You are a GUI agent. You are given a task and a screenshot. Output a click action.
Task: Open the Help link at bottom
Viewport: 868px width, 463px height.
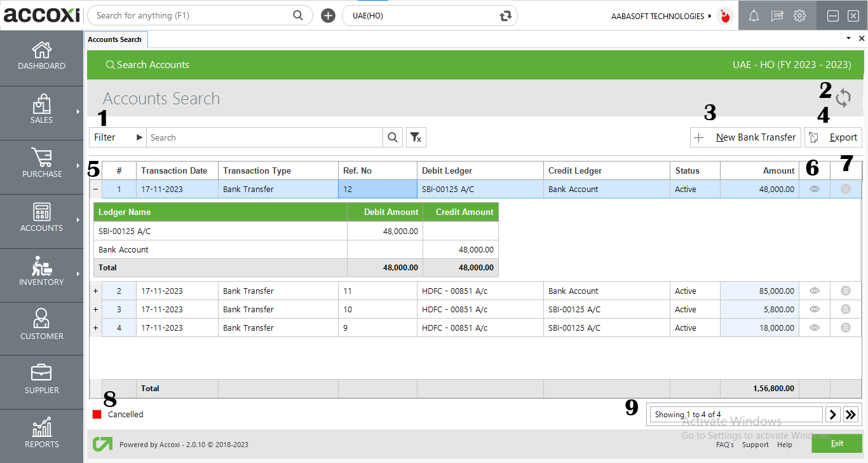pyautogui.click(x=785, y=445)
